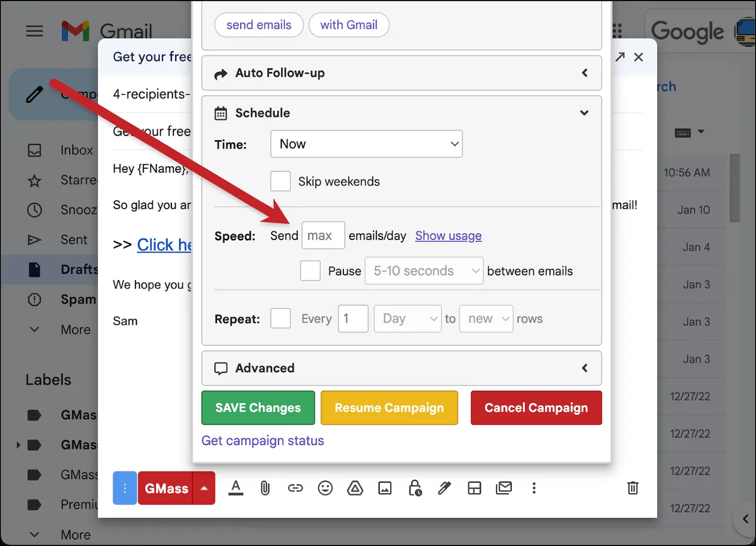Click the send emails tag

(259, 25)
